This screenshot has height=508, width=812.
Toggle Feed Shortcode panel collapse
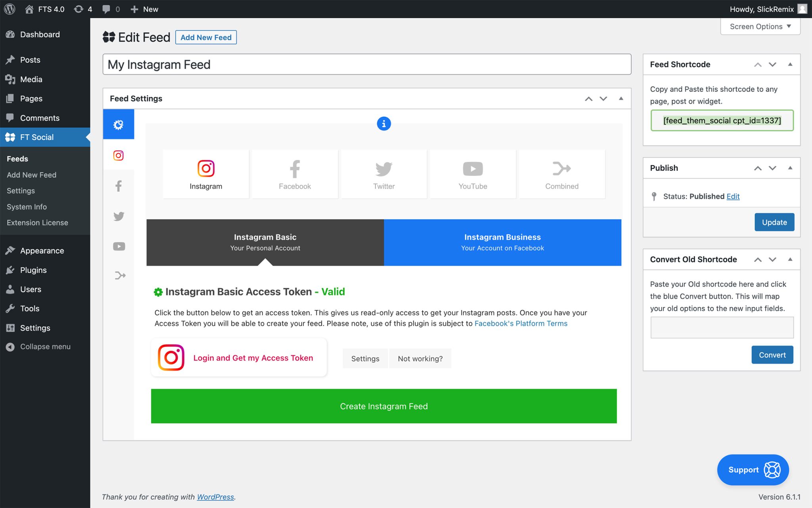click(x=790, y=64)
